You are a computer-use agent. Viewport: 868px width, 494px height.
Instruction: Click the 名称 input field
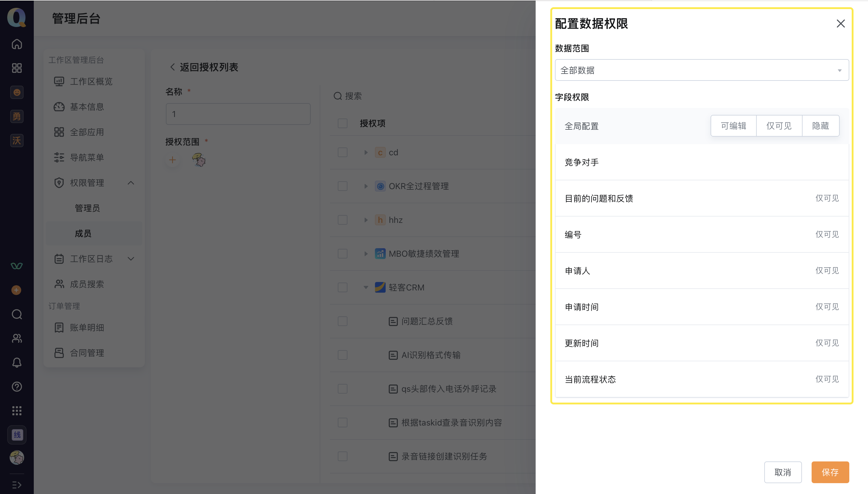point(238,114)
